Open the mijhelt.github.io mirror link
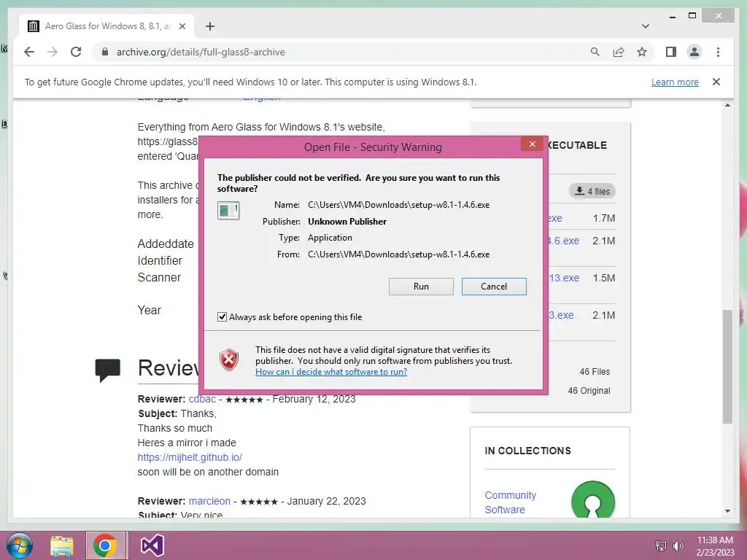 tap(190, 457)
